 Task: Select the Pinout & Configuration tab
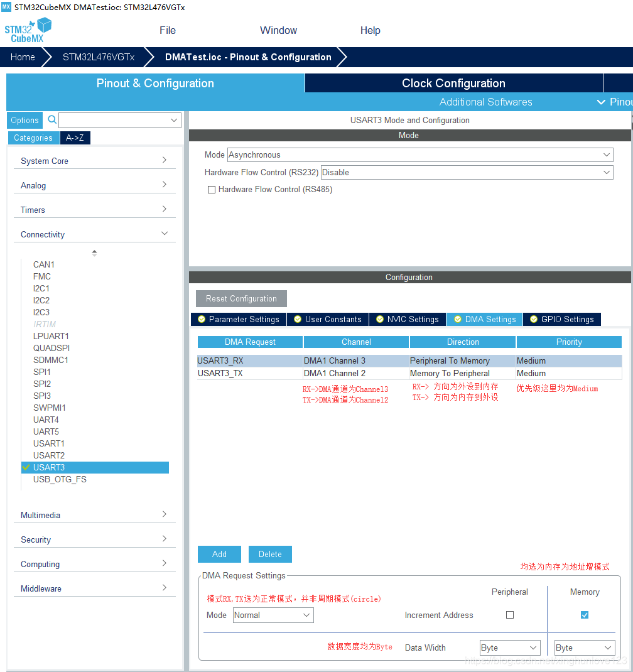tap(155, 83)
